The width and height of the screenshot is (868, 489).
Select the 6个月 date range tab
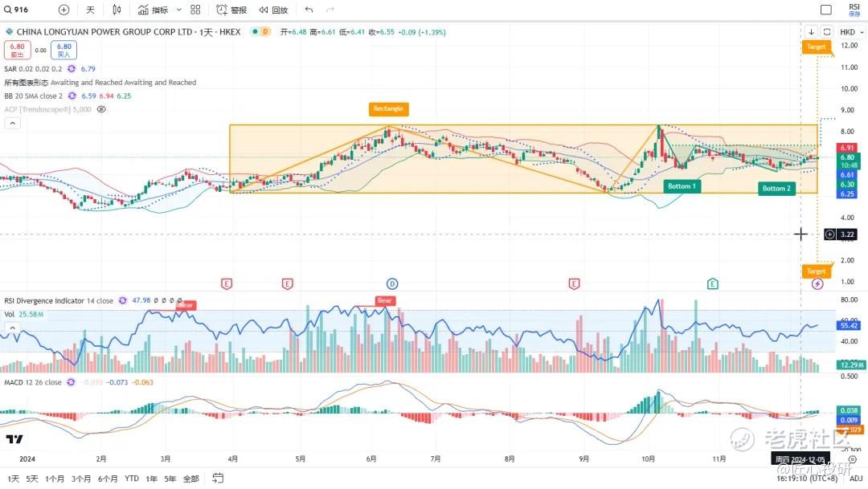pyautogui.click(x=108, y=479)
